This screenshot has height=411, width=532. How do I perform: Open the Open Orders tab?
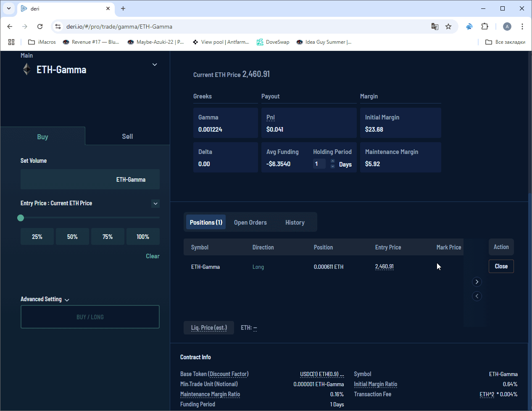click(x=250, y=223)
